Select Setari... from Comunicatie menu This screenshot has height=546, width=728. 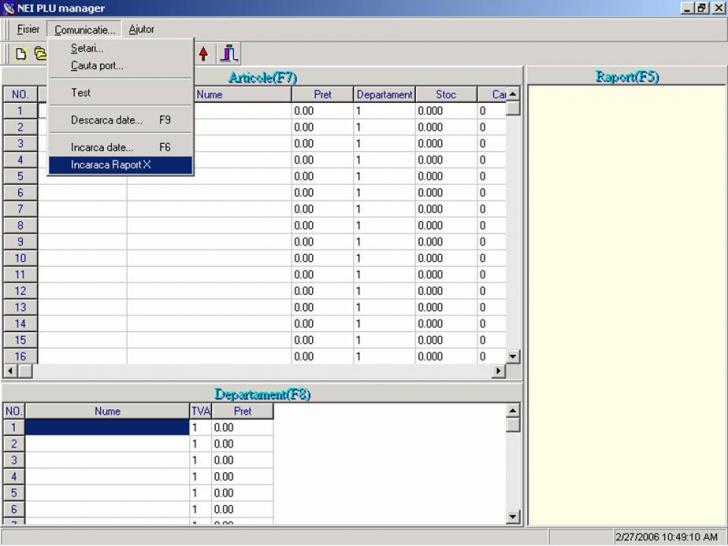[x=87, y=48]
